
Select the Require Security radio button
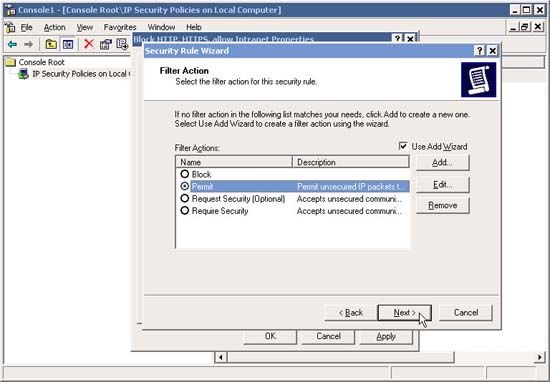[185, 210]
